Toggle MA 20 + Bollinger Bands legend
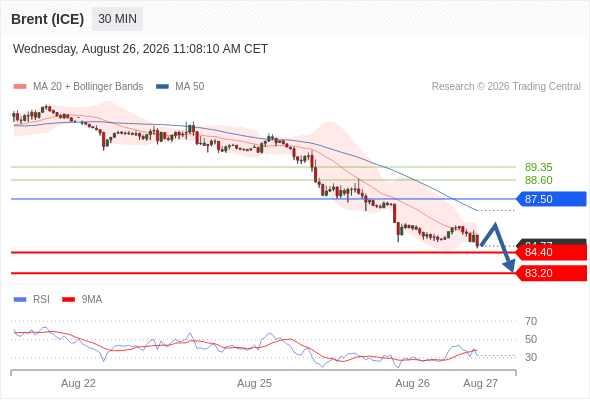 click(x=78, y=87)
